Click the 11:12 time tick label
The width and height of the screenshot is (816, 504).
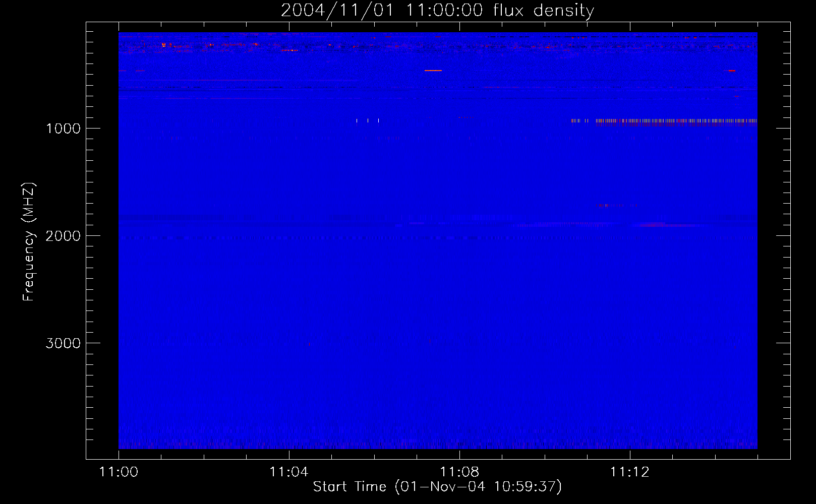point(629,472)
